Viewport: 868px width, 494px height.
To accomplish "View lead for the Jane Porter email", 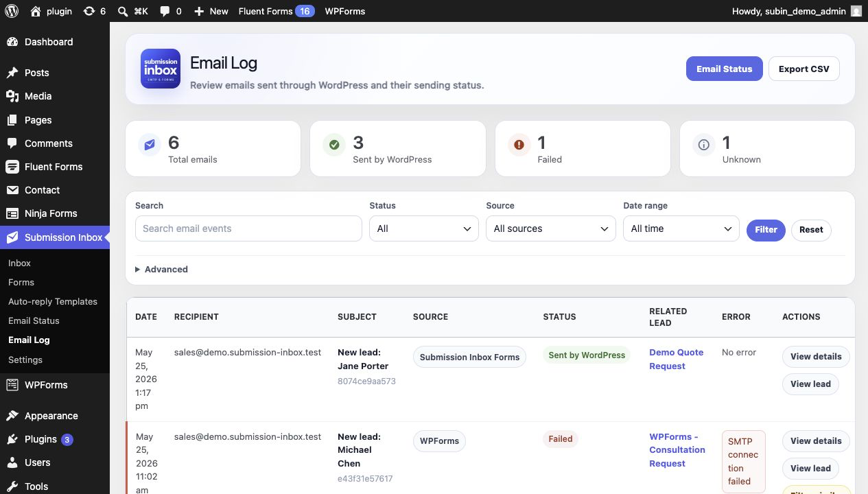I will click(x=810, y=384).
